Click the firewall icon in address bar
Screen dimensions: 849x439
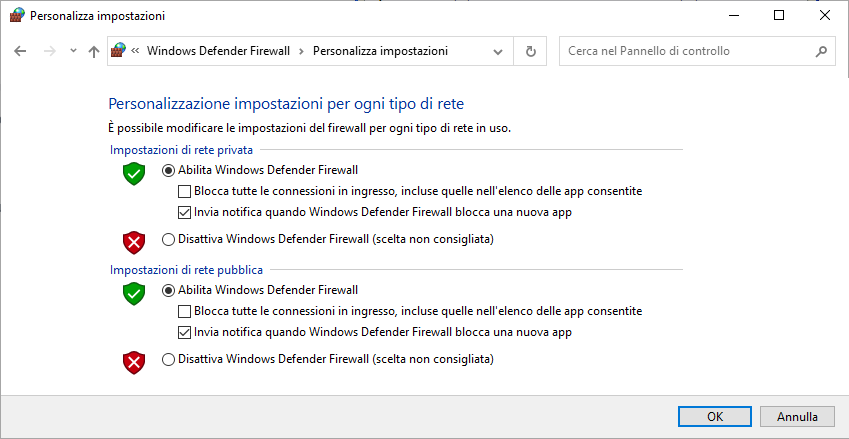click(x=118, y=51)
